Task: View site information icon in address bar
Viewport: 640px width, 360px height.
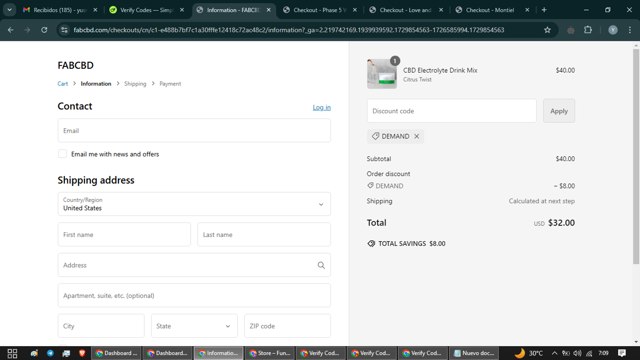Action: tap(64, 30)
